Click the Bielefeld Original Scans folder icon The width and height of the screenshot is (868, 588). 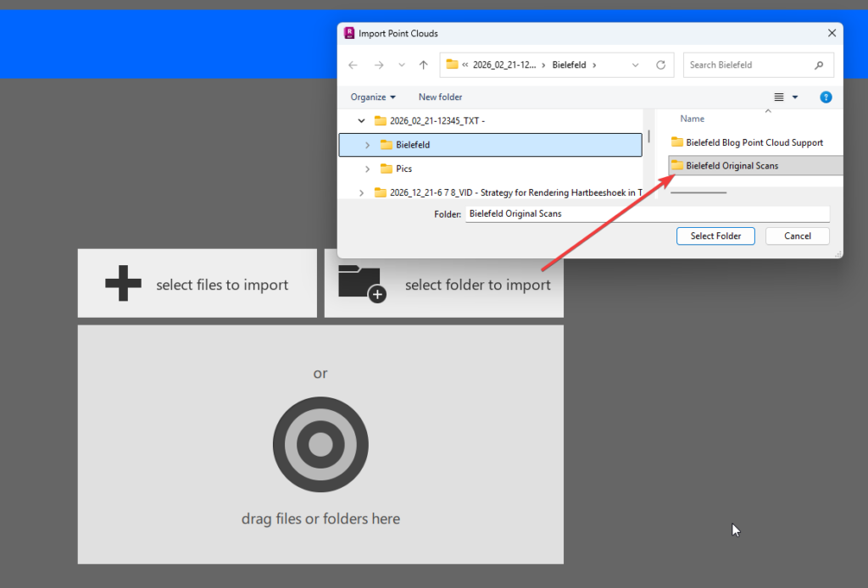[676, 165]
